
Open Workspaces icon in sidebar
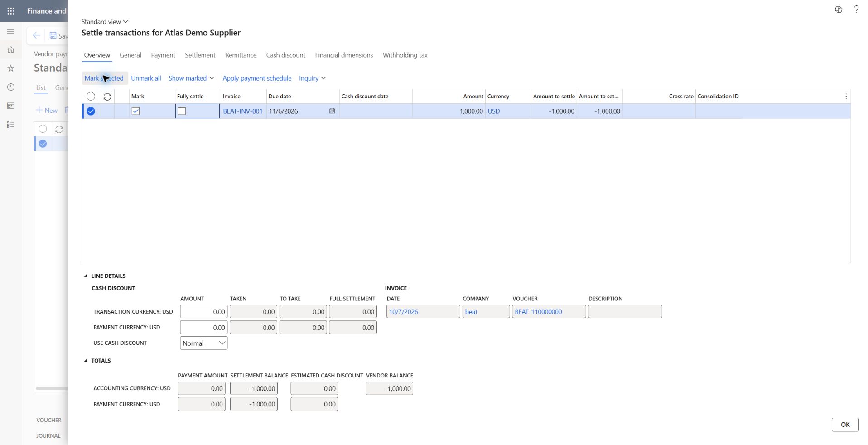(x=11, y=106)
